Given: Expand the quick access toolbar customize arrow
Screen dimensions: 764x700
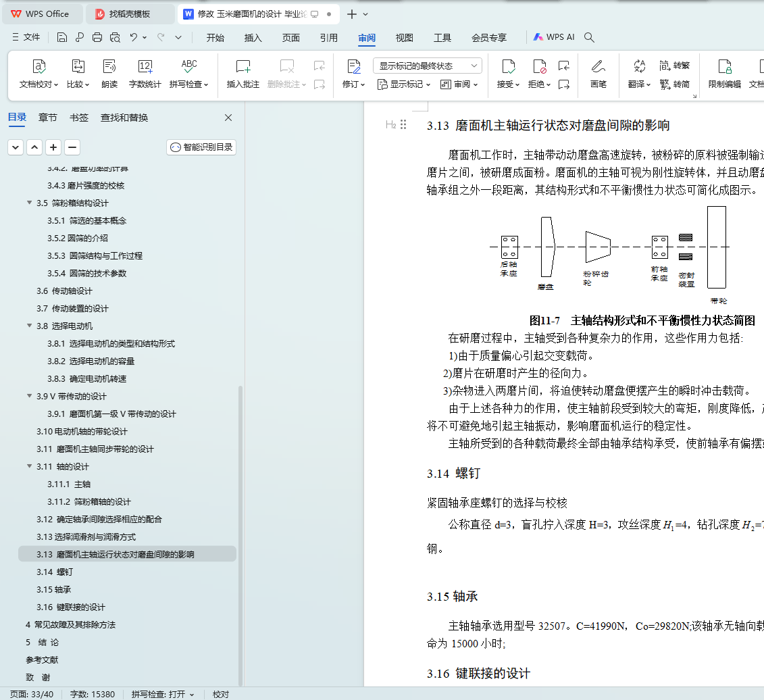Looking at the screenshot, I should point(178,38).
